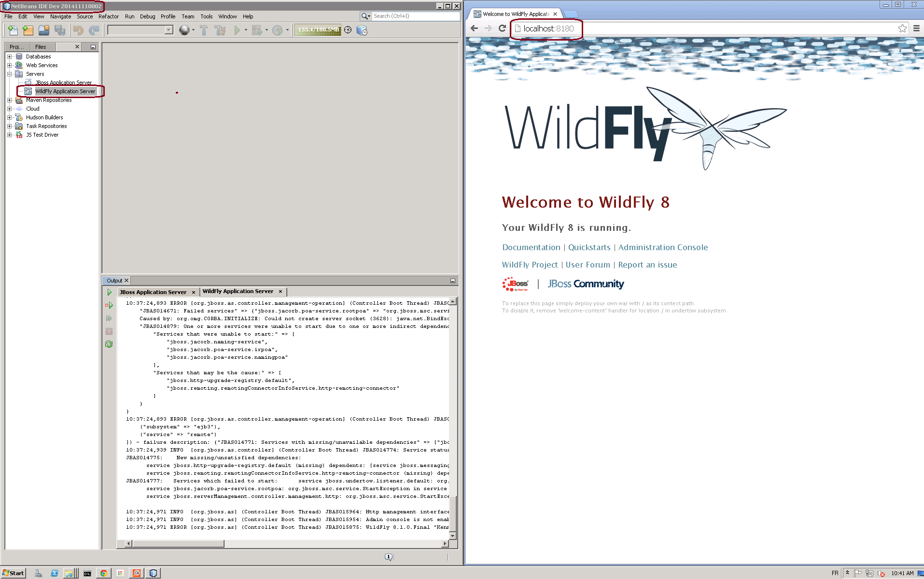This screenshot has height=579, width=924.
Task: Select the JBoss Application Server tree node
Action: (x=63, y=83)
